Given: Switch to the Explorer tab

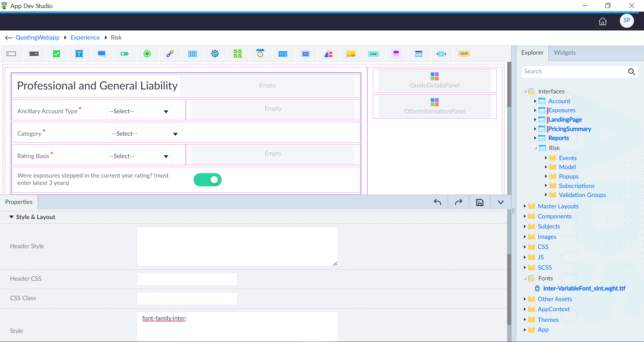Looking at the screenshot, I should [532, 53].
